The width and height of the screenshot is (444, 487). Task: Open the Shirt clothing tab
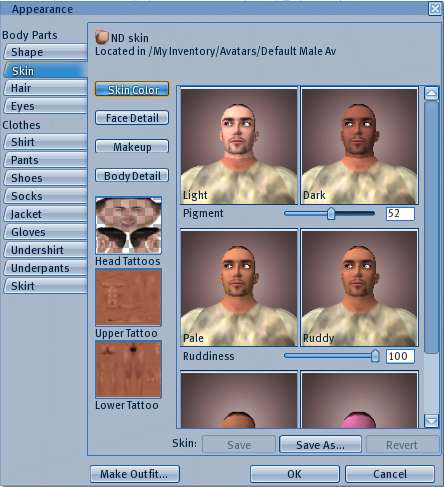coord(45,142)
